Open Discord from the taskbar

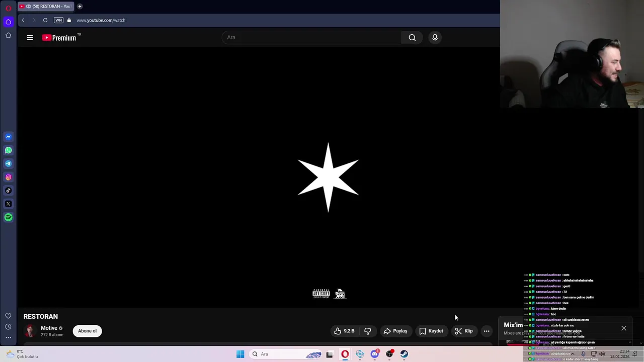pos(374,354)
